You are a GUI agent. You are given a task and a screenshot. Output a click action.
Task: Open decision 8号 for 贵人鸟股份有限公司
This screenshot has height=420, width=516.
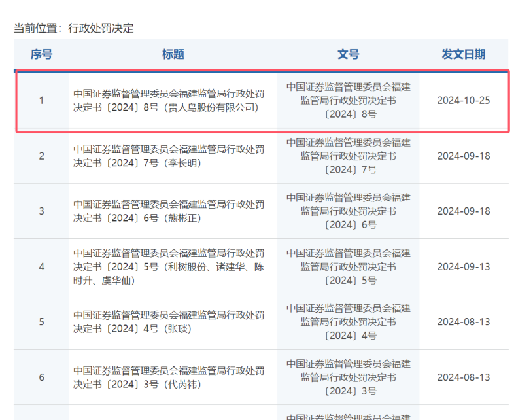pyautogui.click(x=169, y=100)
